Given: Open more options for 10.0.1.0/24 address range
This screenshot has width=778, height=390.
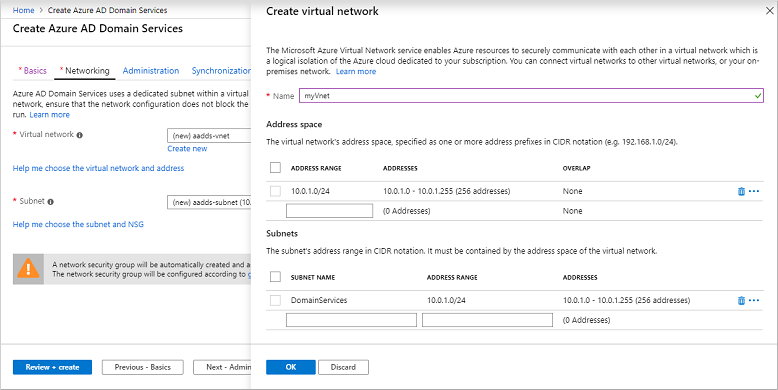Looking at the screenshot, I should coord(754,191).
